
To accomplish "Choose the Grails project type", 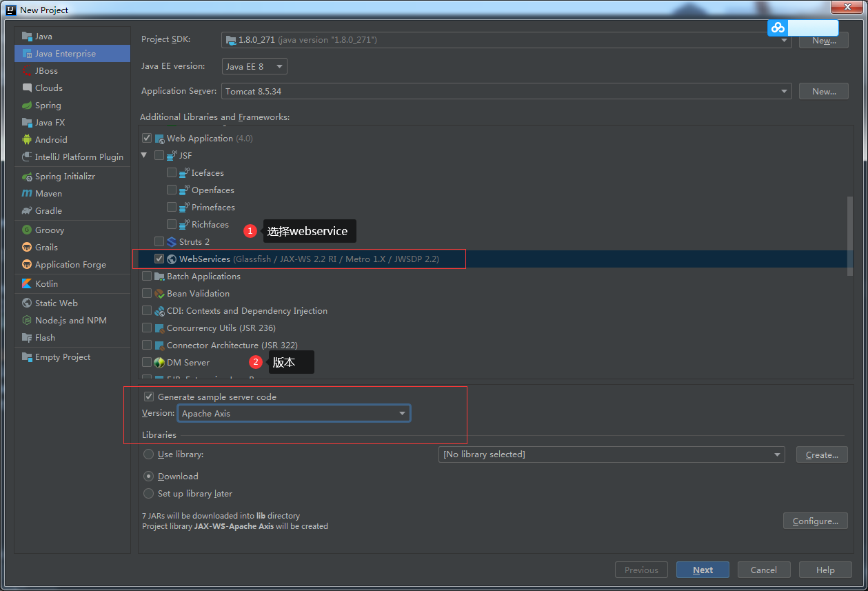I will (46, 247).
